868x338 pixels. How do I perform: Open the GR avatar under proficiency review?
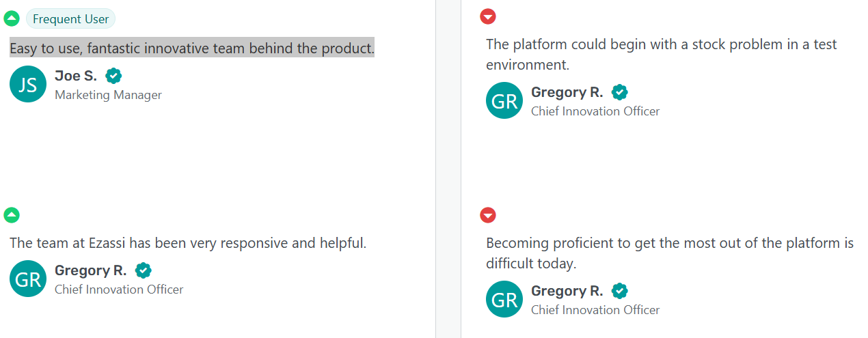pyautogui.click(x=504, y=299)
